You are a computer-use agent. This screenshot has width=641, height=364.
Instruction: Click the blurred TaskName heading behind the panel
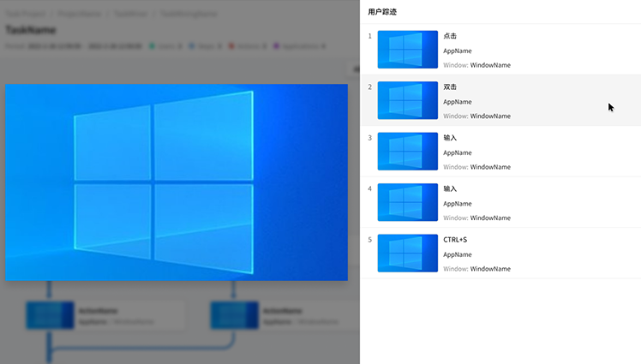click(31, 30)
